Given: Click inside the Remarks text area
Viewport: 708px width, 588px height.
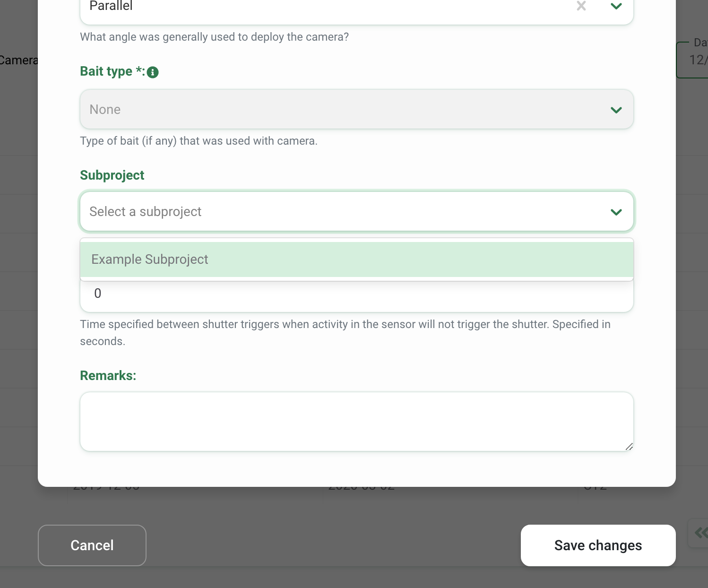Looking at the screenshot, I should pos(357,421).
